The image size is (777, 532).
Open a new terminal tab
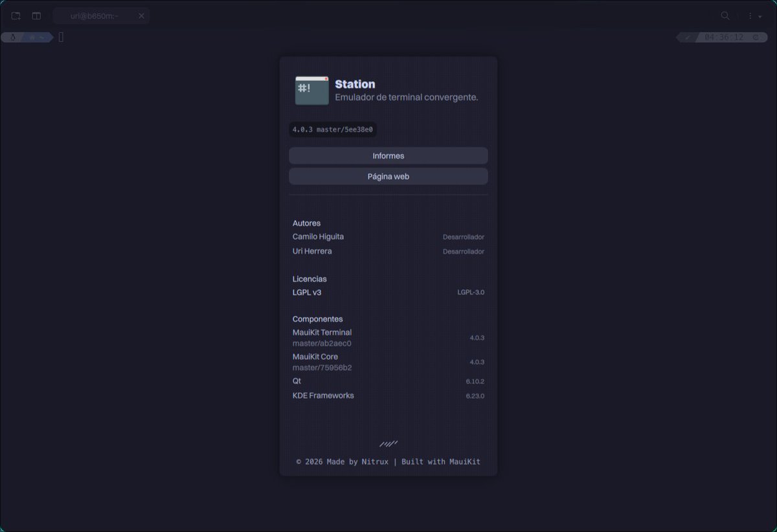(16, 16)
